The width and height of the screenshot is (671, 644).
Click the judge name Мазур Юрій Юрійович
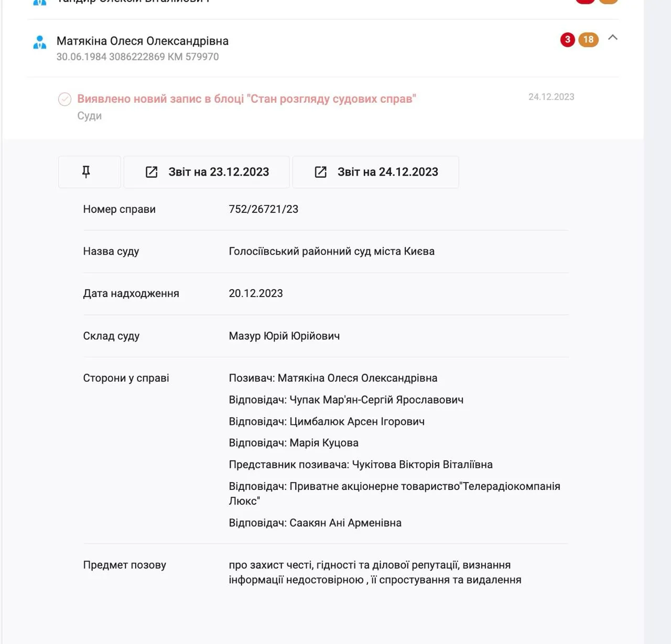coord(284,336)
